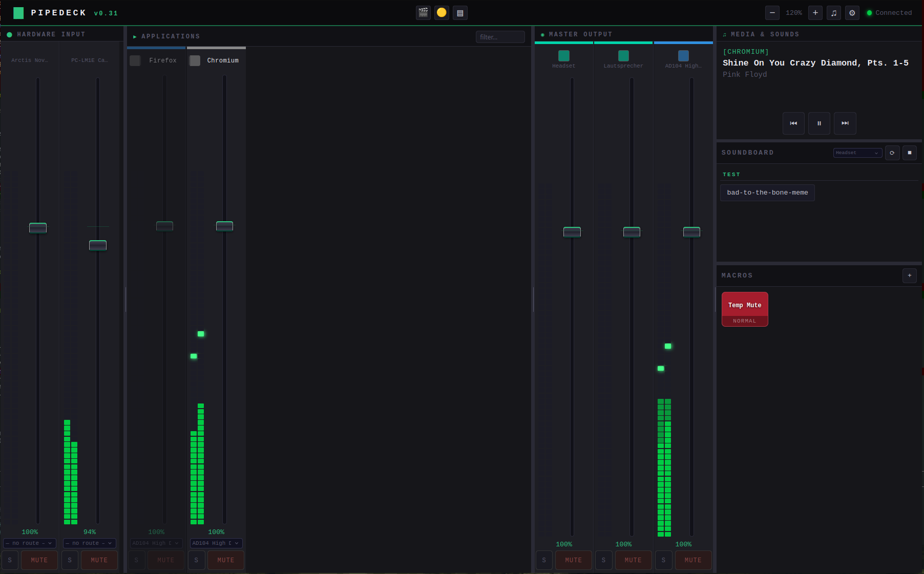The image size is (924, 574).
Task: Click the AD104 High output icon
Action: tap(683, 56)
